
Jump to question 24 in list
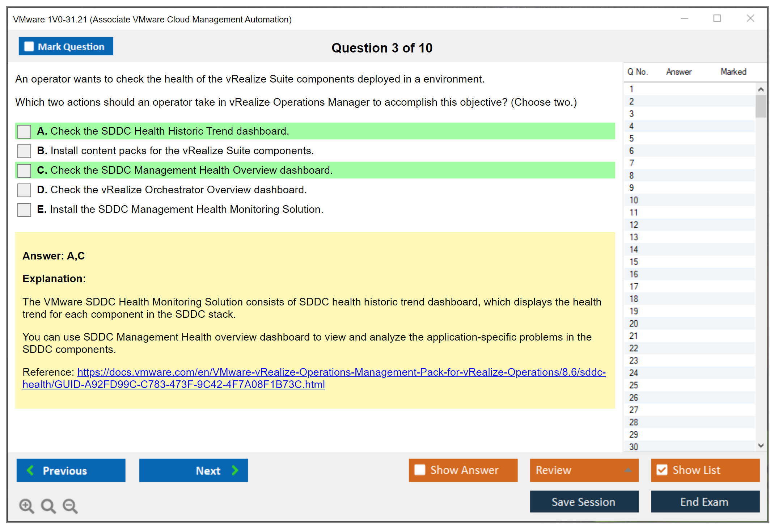point(634,373)
